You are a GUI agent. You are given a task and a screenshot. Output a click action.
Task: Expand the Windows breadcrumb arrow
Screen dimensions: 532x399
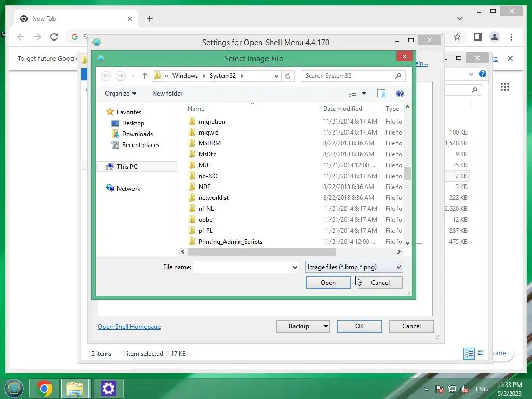(204, 76)
